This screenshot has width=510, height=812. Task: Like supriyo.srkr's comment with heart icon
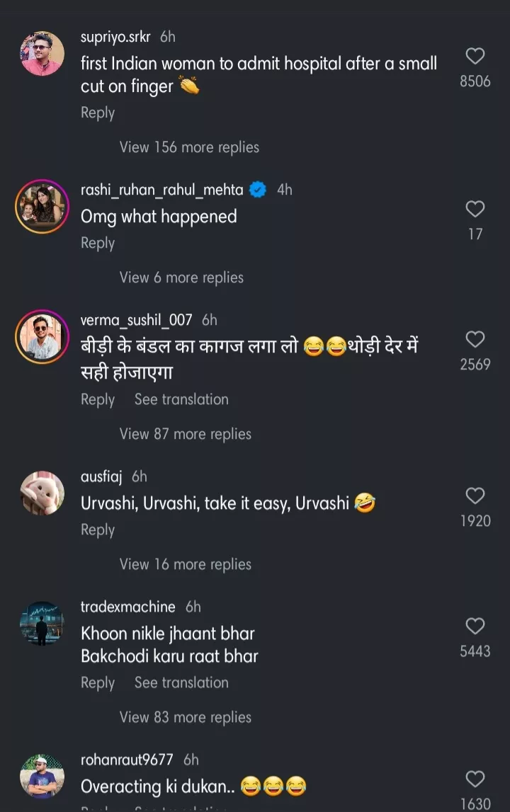[x=475, y=57]
